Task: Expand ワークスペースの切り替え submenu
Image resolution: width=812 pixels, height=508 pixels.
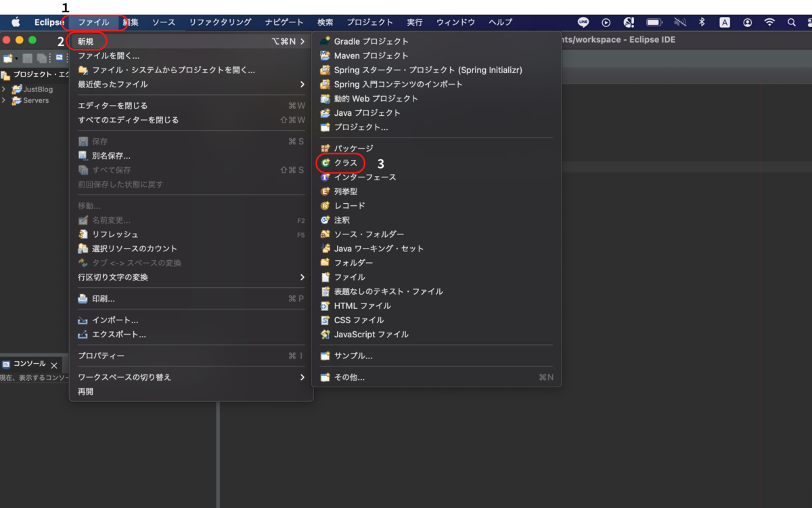Action: pos(191,377)
